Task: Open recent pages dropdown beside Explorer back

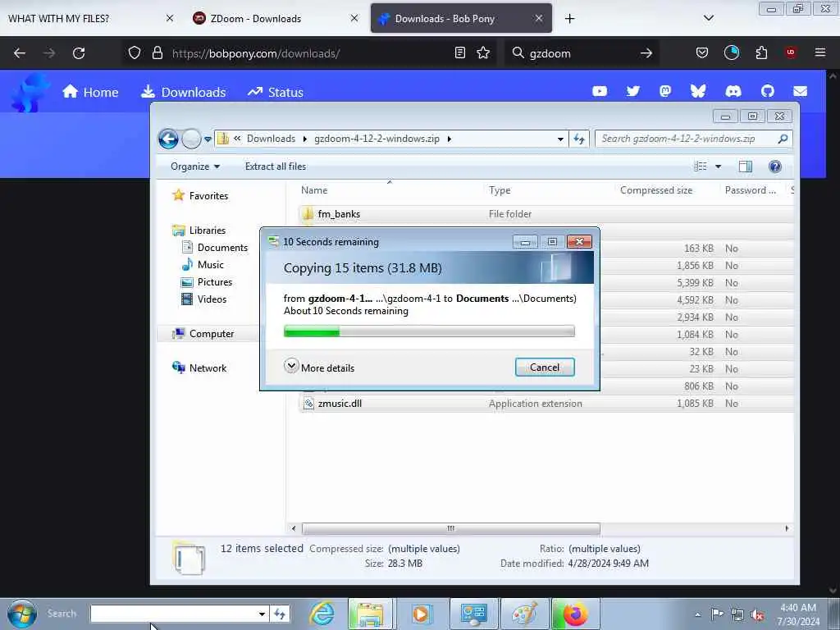Action: tap(208, 139)
